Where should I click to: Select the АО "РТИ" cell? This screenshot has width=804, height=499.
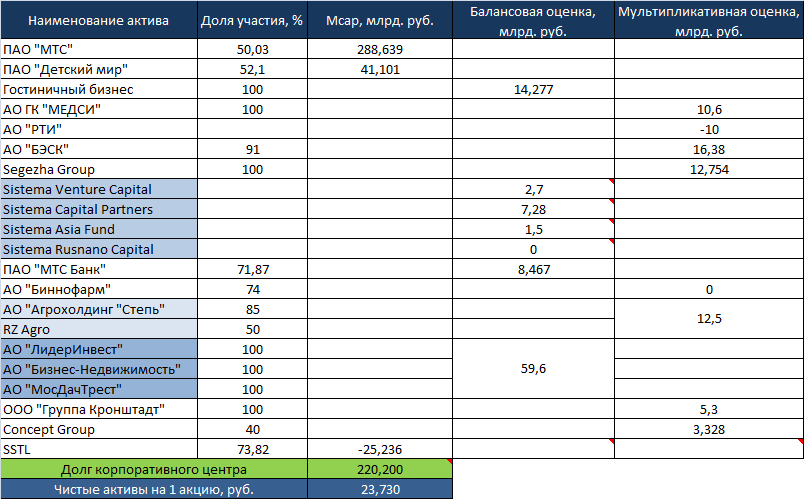click(x=98, y=129)
